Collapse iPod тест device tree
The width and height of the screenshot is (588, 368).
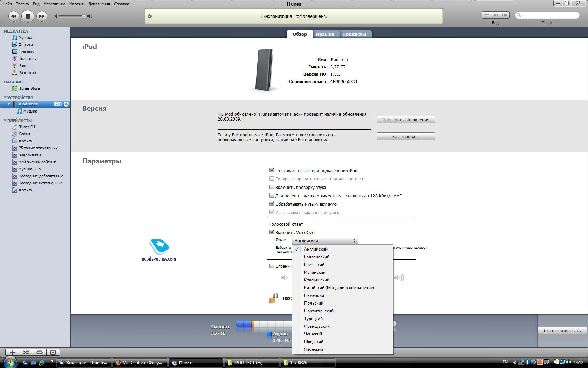coord(9,104)
